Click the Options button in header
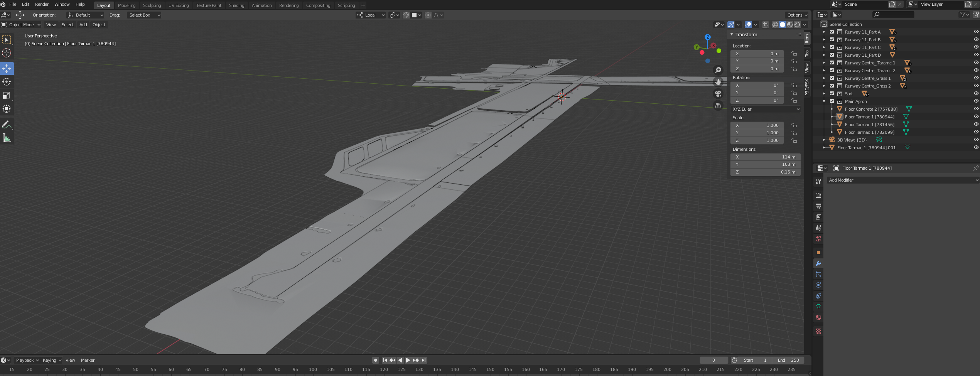Viewport: 980px width, 376px height. click(797, 15)
